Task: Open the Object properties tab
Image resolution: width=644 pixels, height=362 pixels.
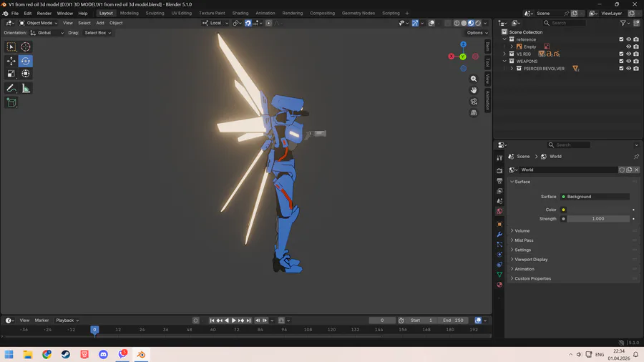Action: (499, 224)
